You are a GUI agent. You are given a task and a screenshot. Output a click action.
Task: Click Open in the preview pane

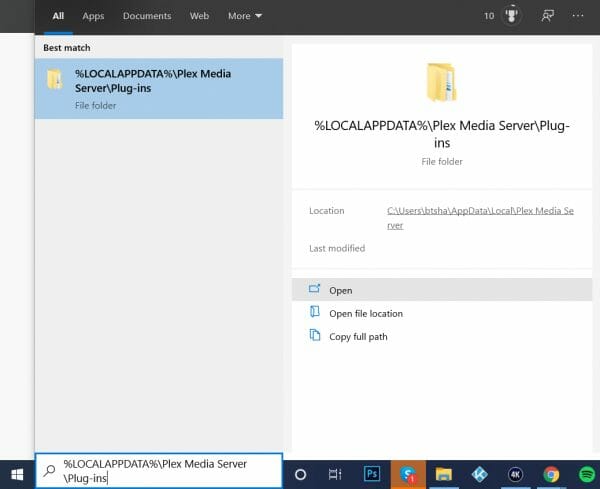341,290
